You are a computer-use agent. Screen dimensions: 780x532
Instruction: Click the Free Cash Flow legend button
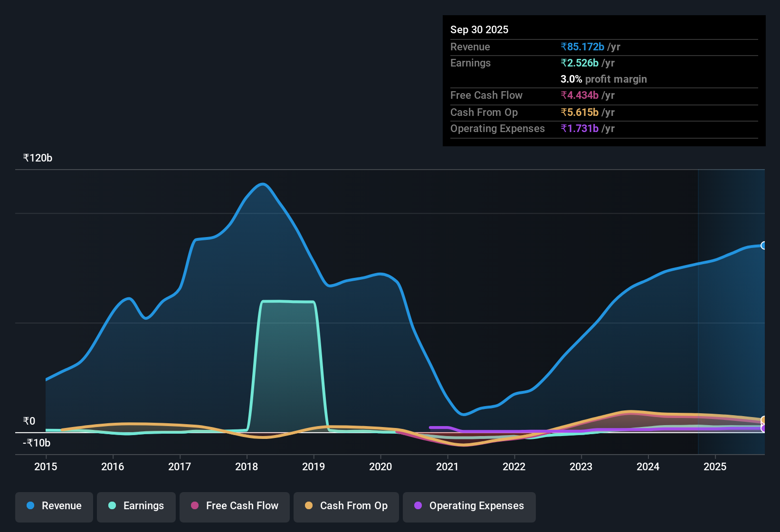(234, 506)
